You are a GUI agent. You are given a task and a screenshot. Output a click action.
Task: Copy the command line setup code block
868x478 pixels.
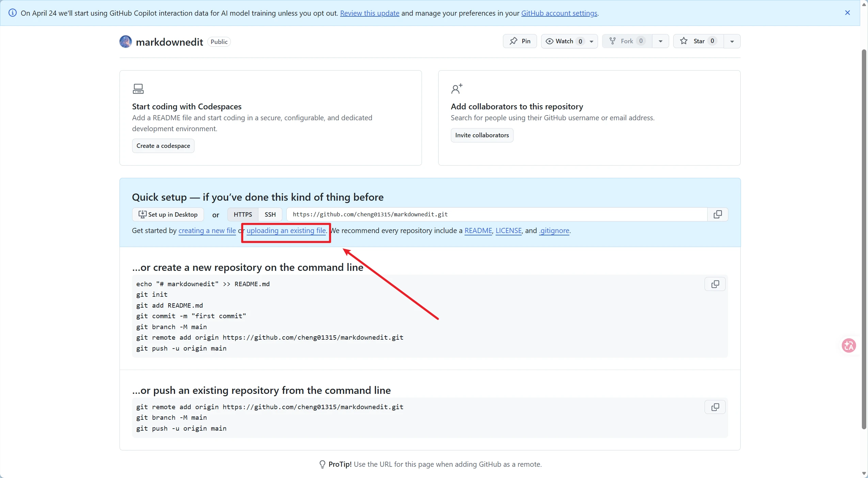click(715, 284)
